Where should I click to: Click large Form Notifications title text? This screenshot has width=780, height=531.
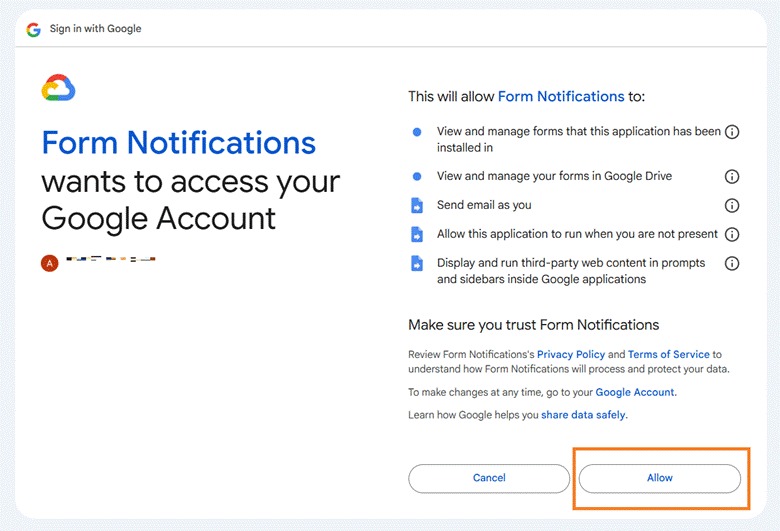point(179,143)
